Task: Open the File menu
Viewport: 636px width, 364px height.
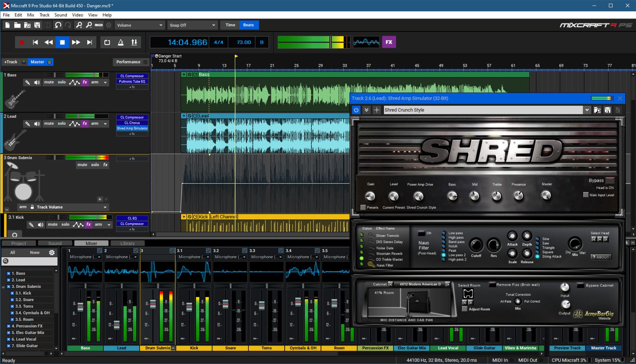Action: (6, 15)
